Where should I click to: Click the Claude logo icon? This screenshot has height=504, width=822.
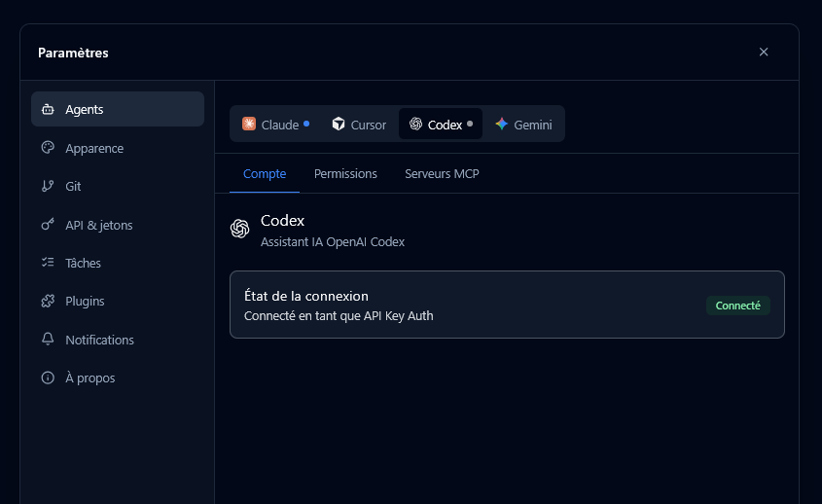click(249, 124)
